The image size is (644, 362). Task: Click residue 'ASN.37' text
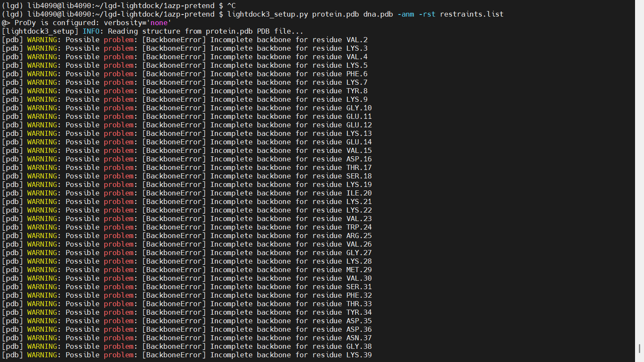click(359, 338)
